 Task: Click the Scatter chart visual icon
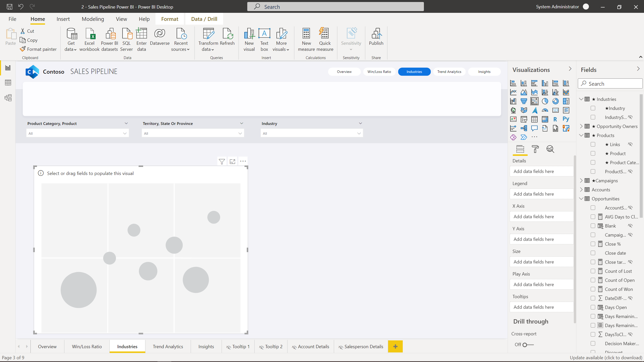(x=534, y=101)
